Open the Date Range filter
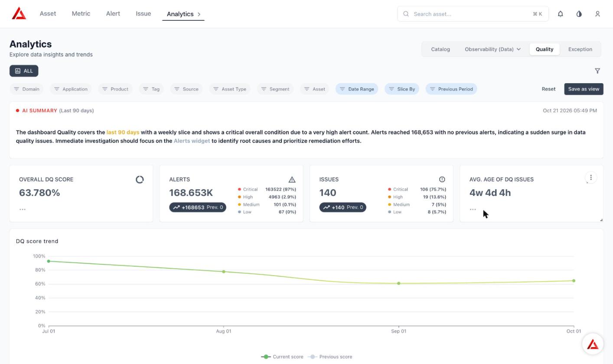Viewport: 613px width, 364px height. (x=357, y=89)
